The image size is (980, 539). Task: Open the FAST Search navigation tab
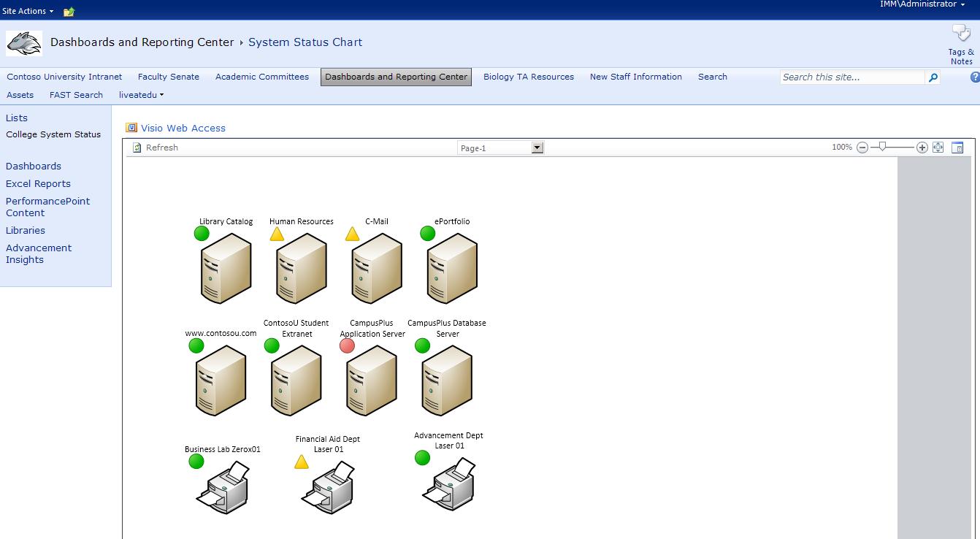(x=76, y=95)
